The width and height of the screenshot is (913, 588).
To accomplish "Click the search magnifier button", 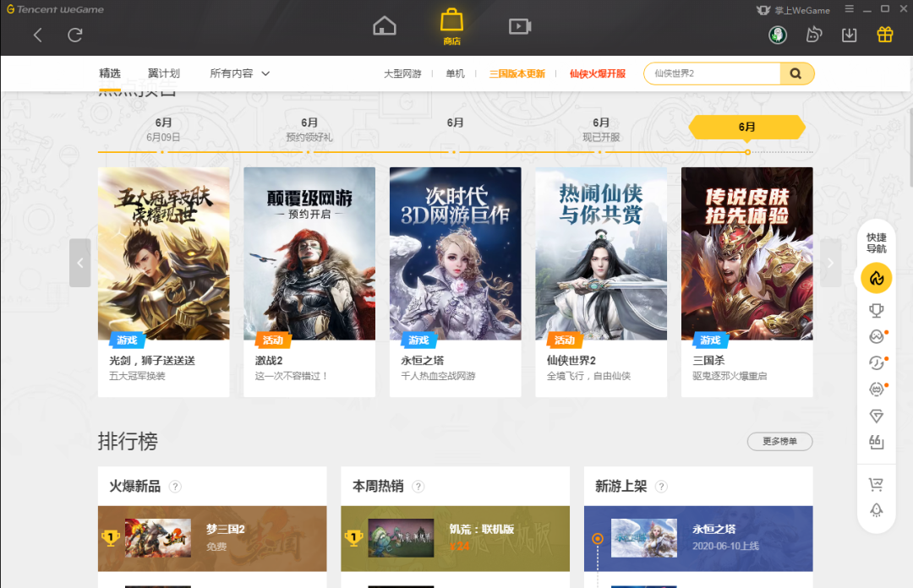I will tap(795, 73).
